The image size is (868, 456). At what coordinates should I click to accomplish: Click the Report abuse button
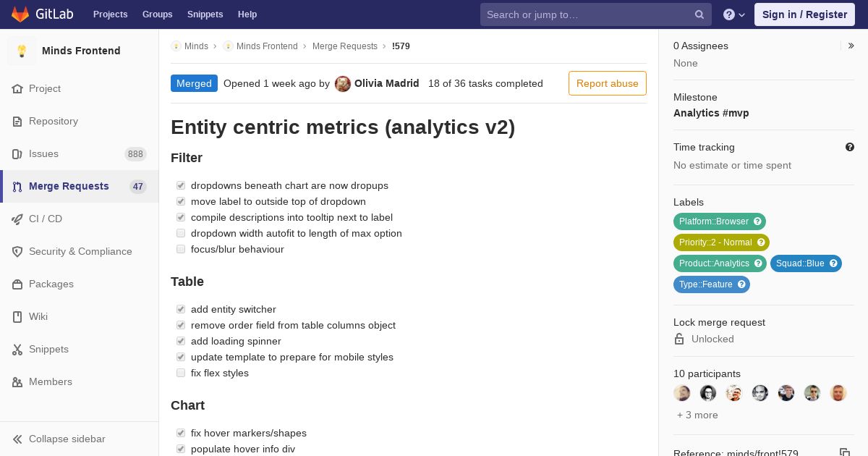click(607, 83)
